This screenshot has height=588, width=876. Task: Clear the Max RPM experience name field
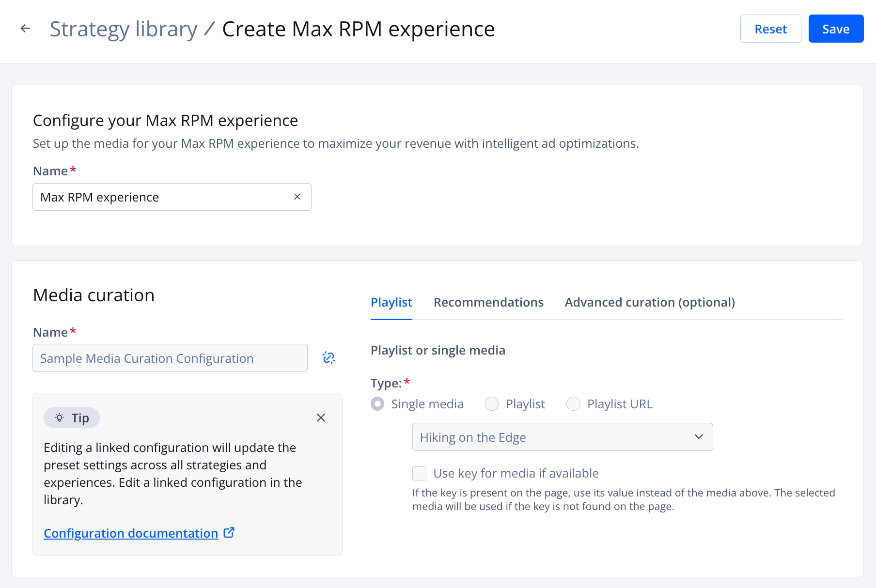(297, 197)
